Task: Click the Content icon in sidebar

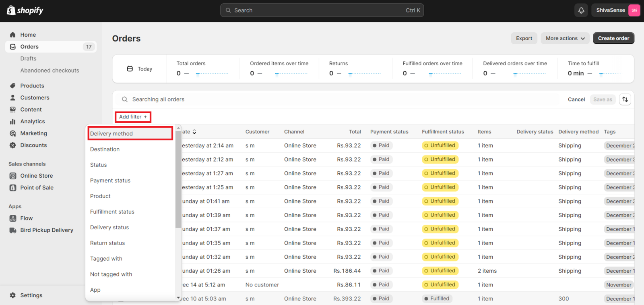Action: tap(13, 110)
